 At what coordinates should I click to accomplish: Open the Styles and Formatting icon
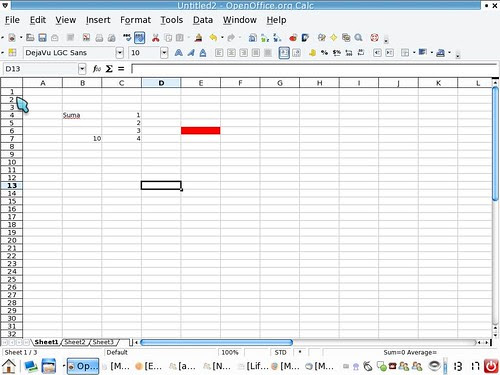12,53
